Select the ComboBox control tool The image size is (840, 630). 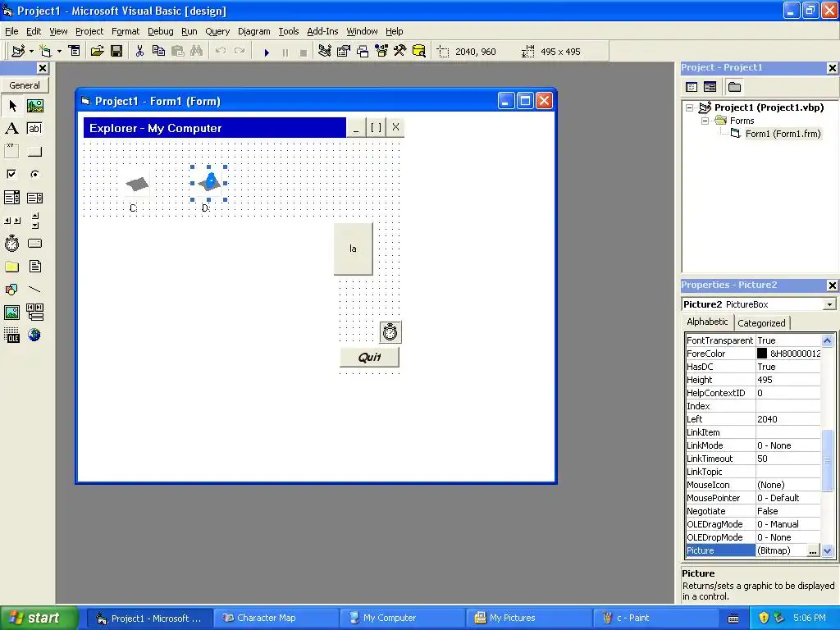[x=11, y=198]
